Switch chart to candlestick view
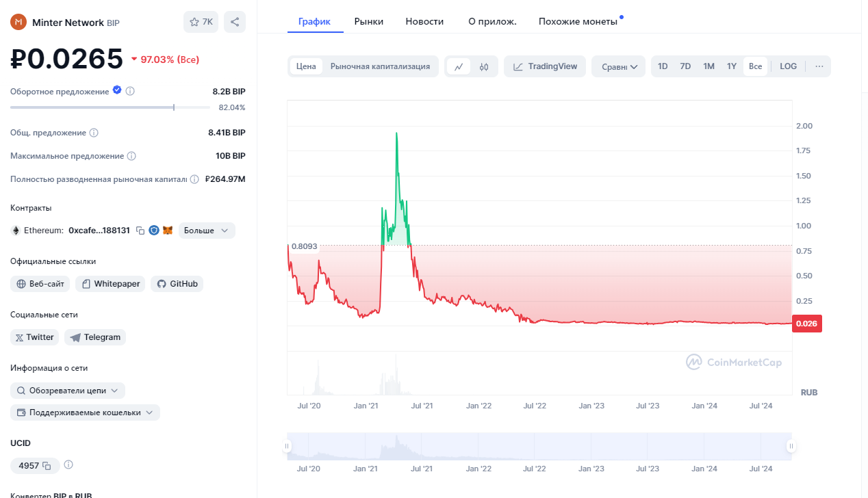Image resolution: width=868 pixels, height=498 pixels. [484, 66]
